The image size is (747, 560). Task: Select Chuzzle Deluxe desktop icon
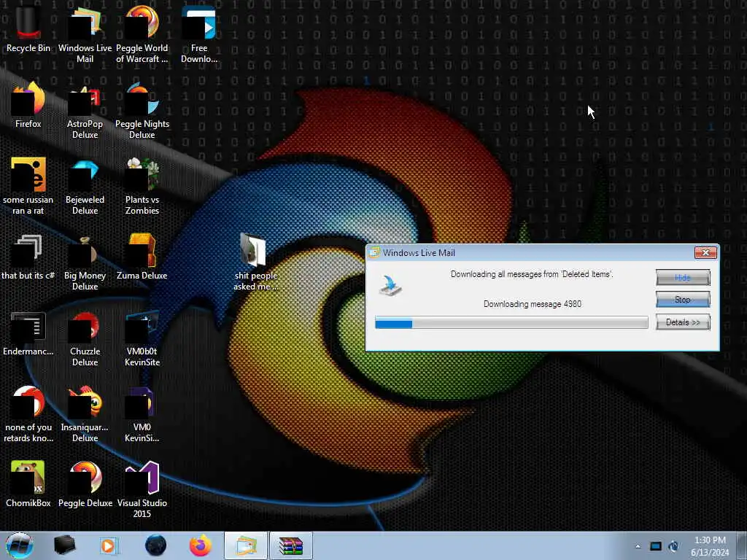click(x=85, y=338)
